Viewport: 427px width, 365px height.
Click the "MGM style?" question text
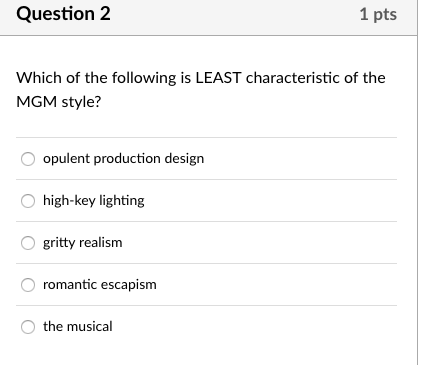59,102
